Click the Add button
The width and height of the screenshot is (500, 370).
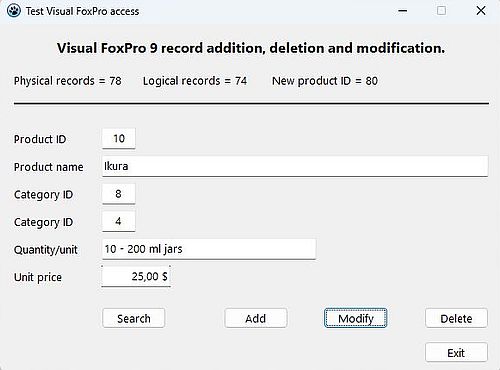256,318
